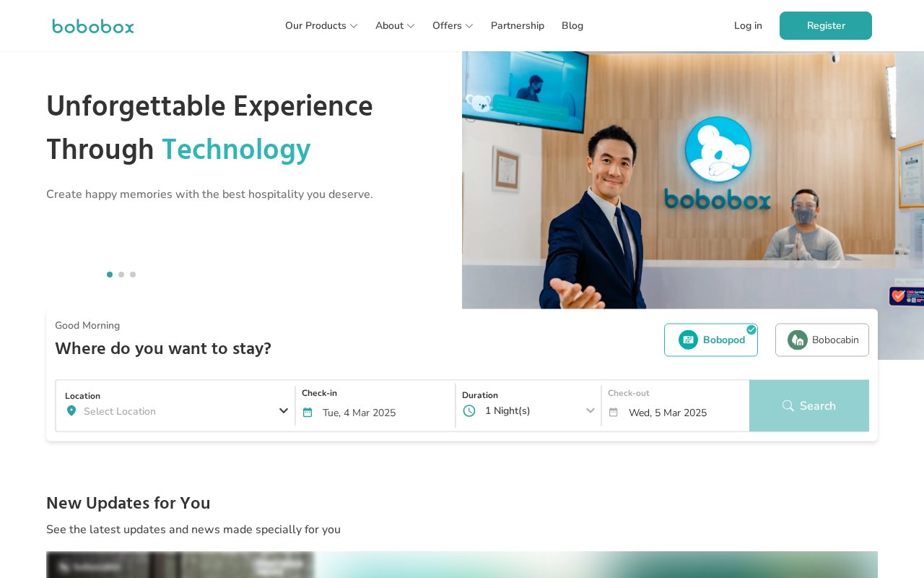The height and width of the screenshot is (578, 924).
Task: Select the Bobopod option
Action: tap(711, 340)
